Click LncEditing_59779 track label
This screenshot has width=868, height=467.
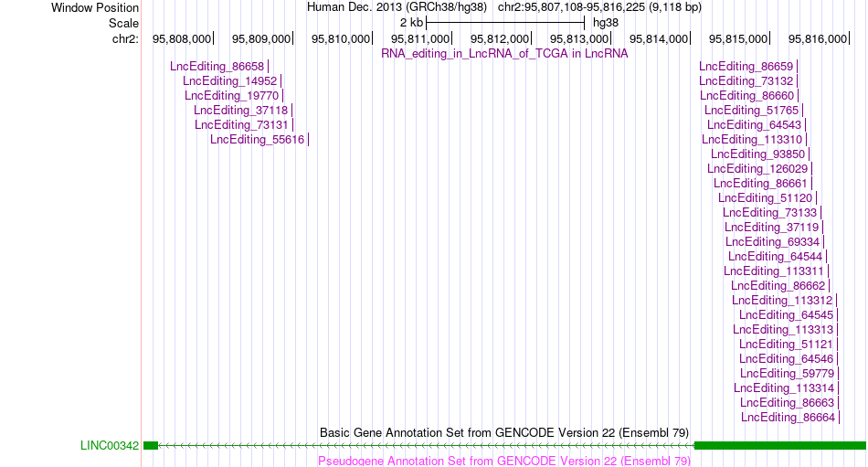pos(788,374)
